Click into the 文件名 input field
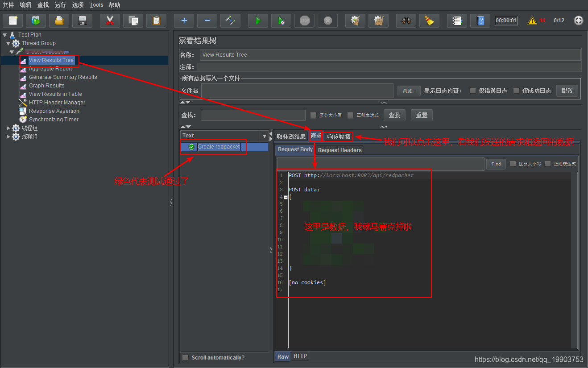This screenshot has height=368, width=588. click(x=297, y=91)
